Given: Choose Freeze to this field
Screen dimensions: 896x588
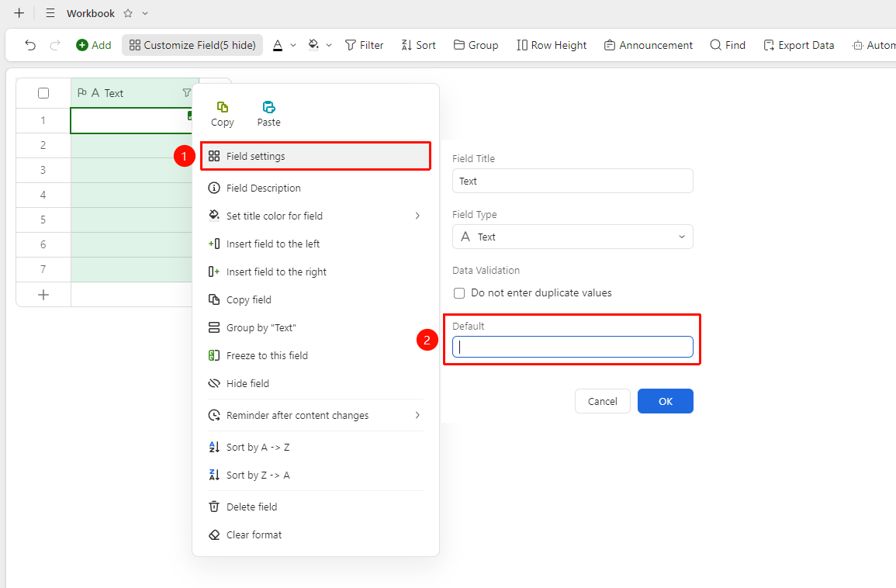Looking at the screenshot, I should tap(316, 355).
